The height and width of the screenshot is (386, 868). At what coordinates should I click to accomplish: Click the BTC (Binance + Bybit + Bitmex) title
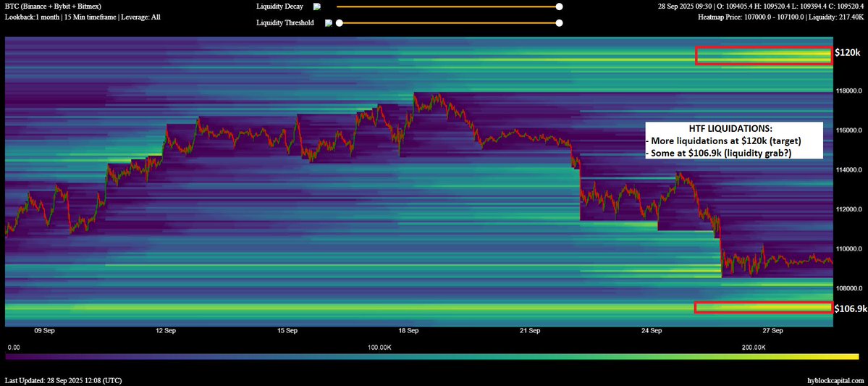click(x=53, y=6)
